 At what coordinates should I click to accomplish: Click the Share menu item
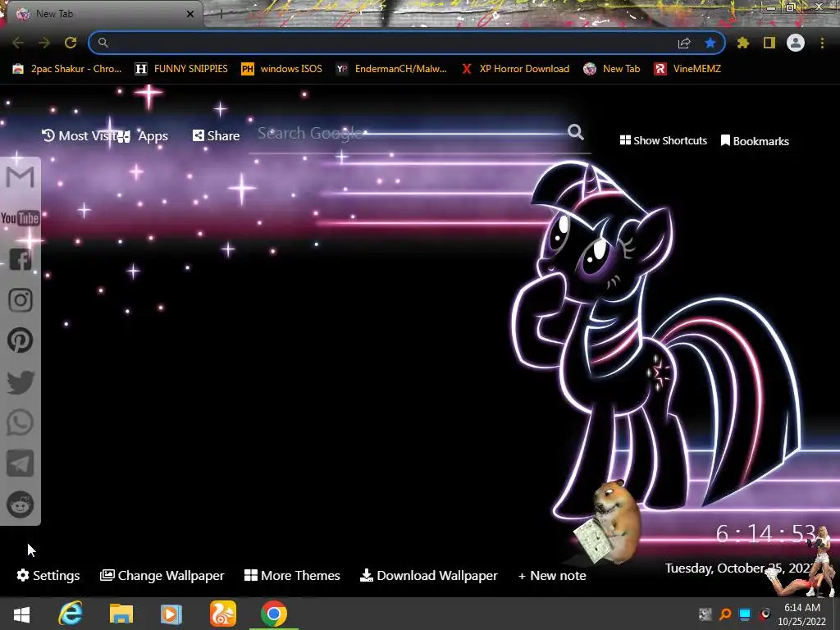click(x=216, y=135)
